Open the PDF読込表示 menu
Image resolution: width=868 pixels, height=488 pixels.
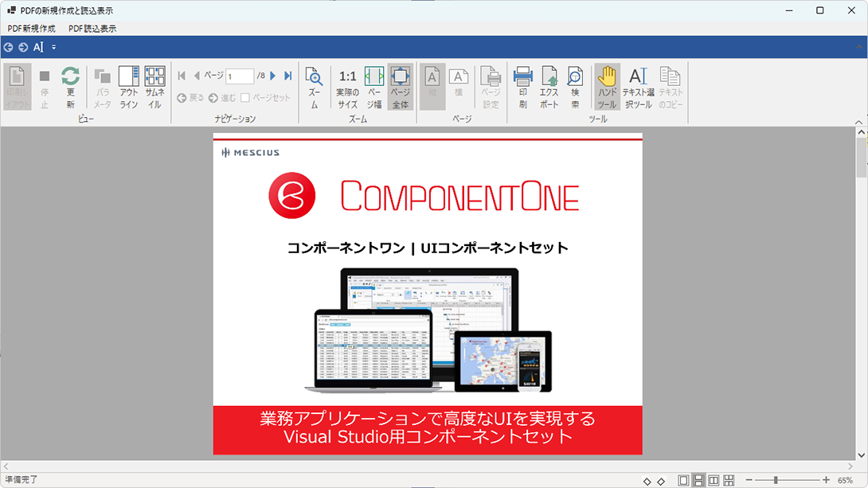(x=92, y=28)
